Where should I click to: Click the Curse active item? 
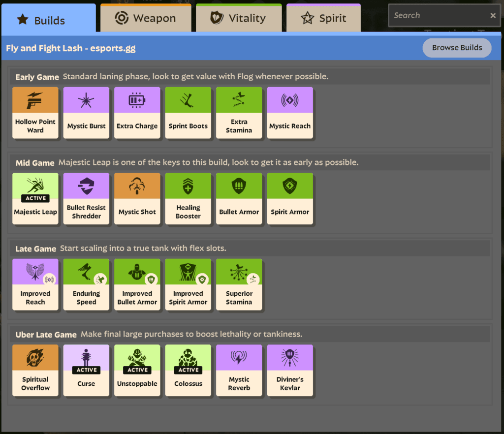click(x=87, y=370)
